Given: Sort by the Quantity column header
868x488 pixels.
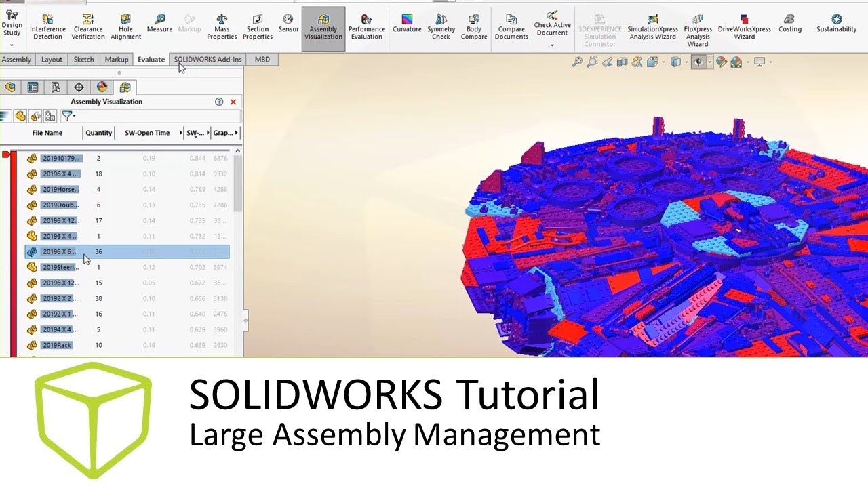Looking at the screenshot, I should pos(99,133).
